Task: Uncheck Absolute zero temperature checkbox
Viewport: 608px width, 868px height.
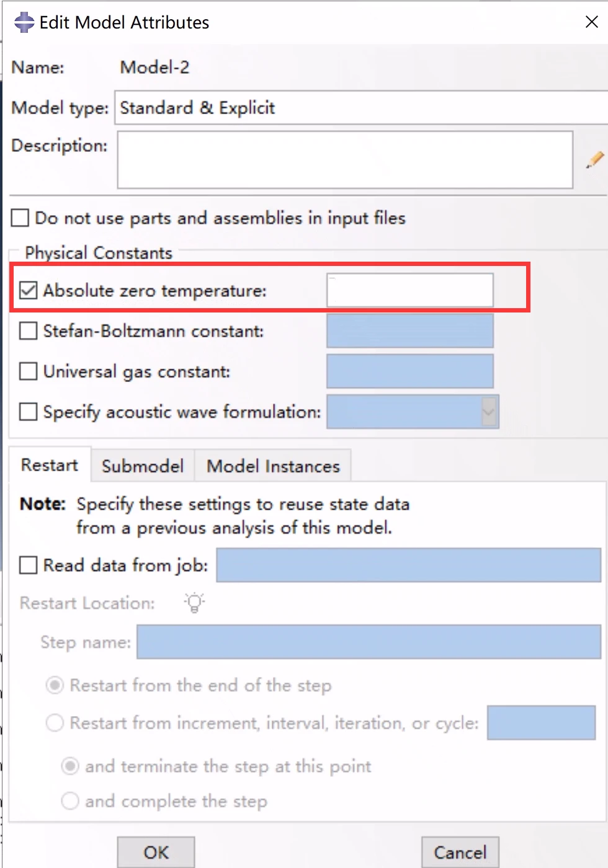Action: coord(29,290)
